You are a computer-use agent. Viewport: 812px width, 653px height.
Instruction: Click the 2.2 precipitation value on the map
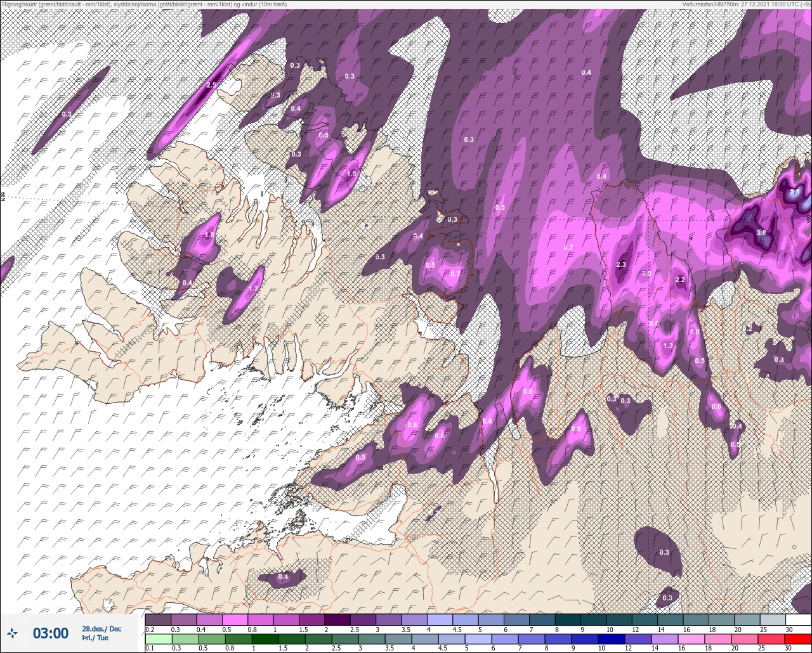680,280
